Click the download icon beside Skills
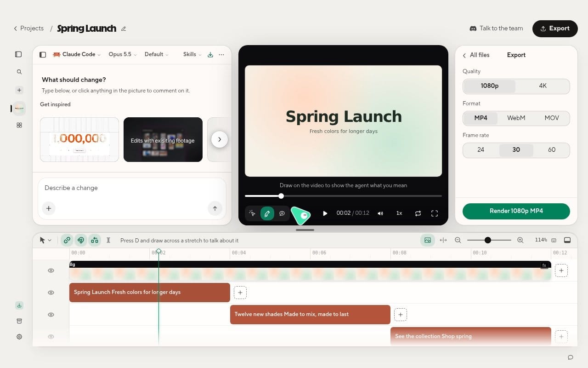Image resolution: width=588 pixels, height=368 pixels. coord(210,54)
